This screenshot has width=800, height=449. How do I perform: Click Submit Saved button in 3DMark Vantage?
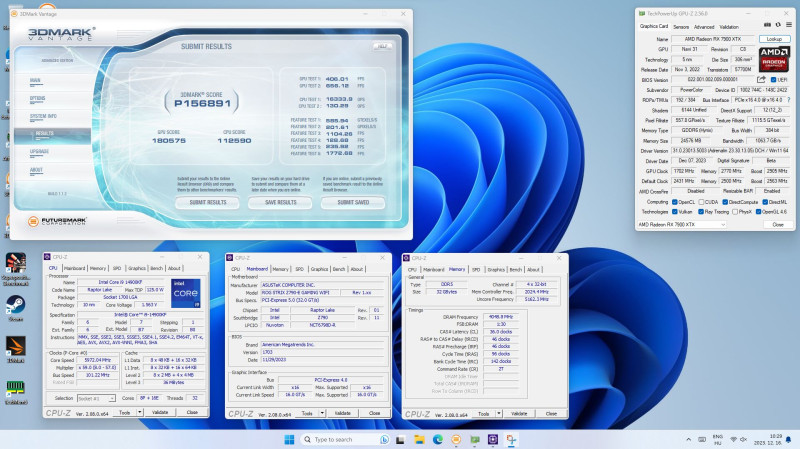pos(353,203)
